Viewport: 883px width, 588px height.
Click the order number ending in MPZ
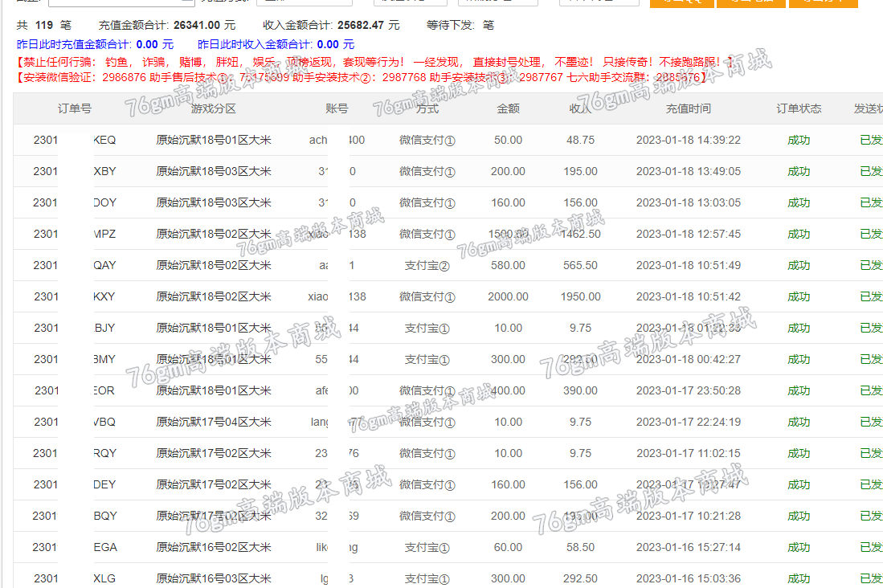[x=75, y=235]
